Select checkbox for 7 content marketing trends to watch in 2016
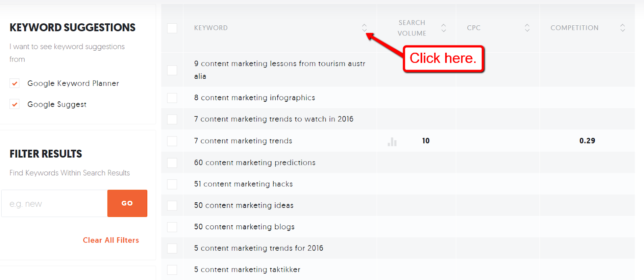This screenshot has height=280, width=644. (172, 119)
